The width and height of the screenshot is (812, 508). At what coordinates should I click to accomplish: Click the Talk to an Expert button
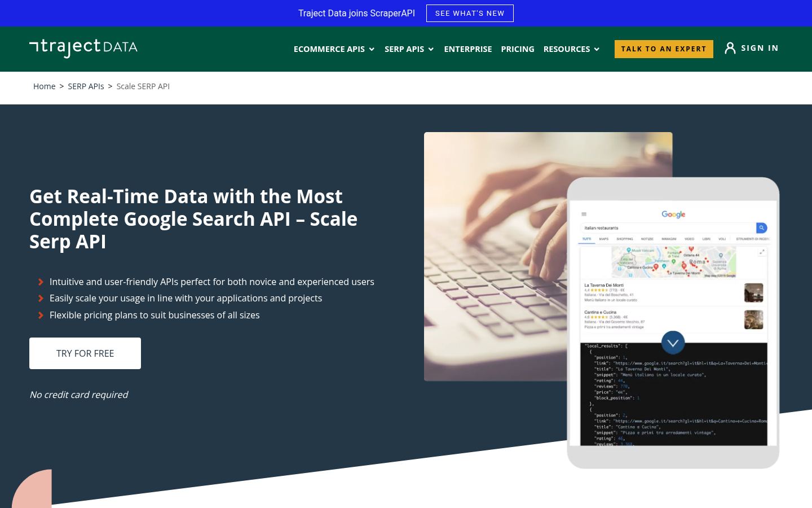pos(664,49)
